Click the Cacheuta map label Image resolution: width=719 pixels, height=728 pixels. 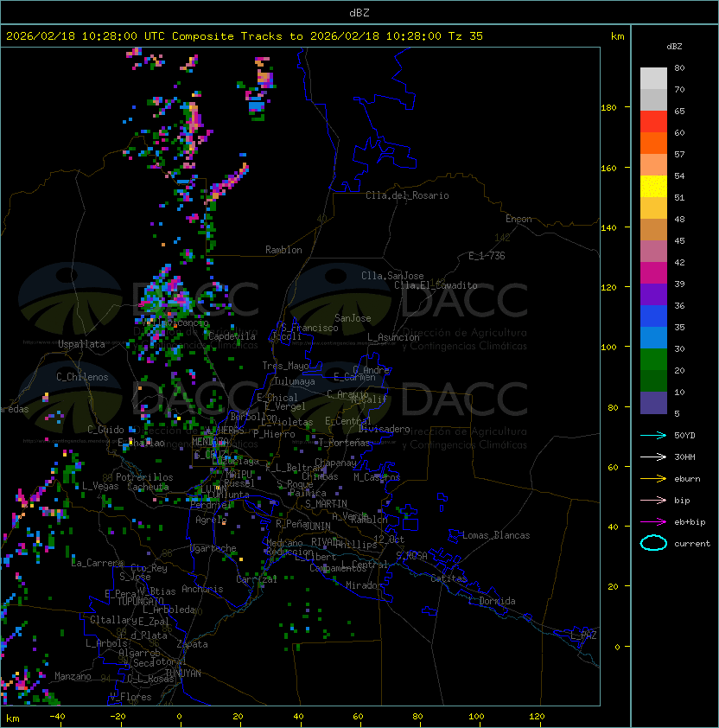pyautogui.click(x=148, y=487)
